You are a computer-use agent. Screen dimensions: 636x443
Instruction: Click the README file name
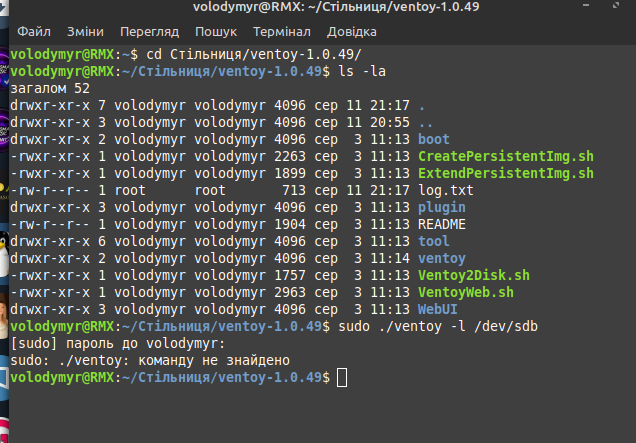(x=442, y=224)
